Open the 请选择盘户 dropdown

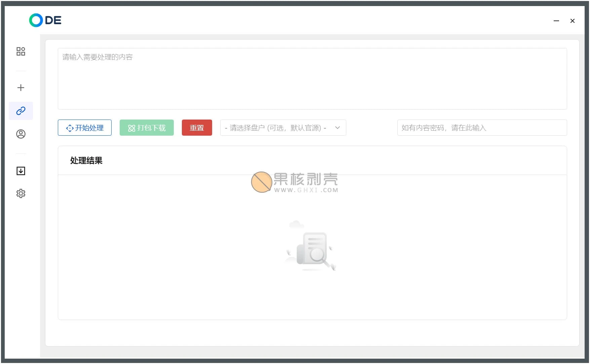[x=276, y=128]
